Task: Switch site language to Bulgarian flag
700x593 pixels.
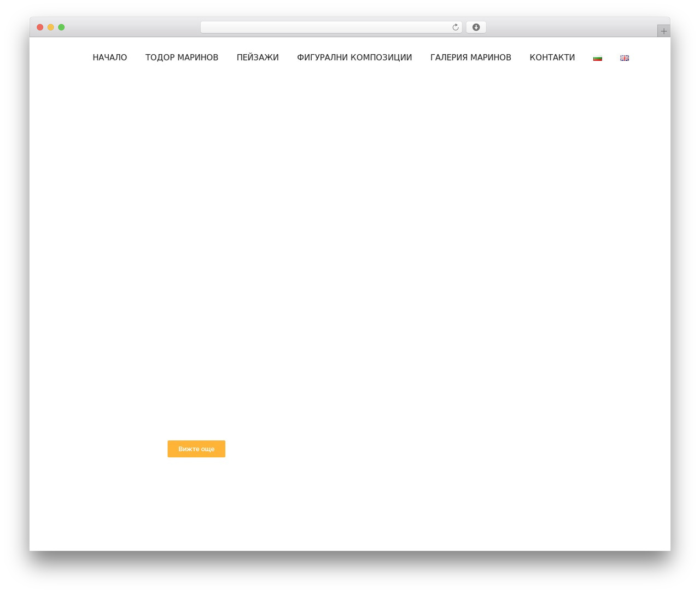Action: (x=598, y=58)
